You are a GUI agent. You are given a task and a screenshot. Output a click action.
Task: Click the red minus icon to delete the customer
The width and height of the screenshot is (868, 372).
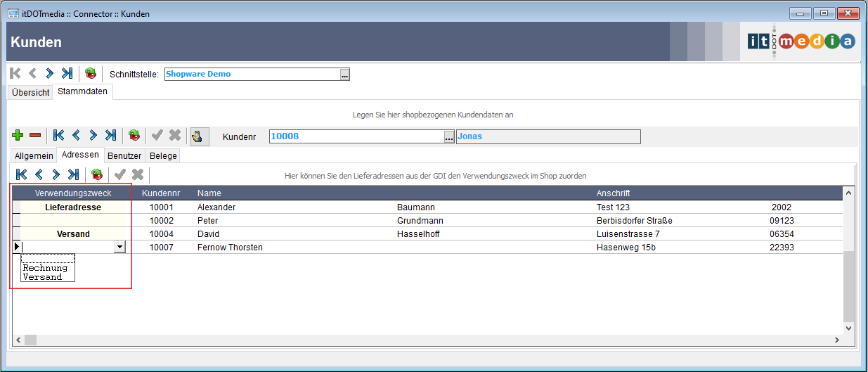pyautogui.click(x=34, y=136)
